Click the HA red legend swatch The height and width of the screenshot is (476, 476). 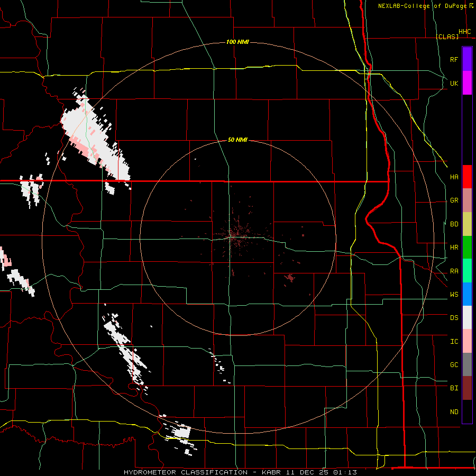pos(467,177)
